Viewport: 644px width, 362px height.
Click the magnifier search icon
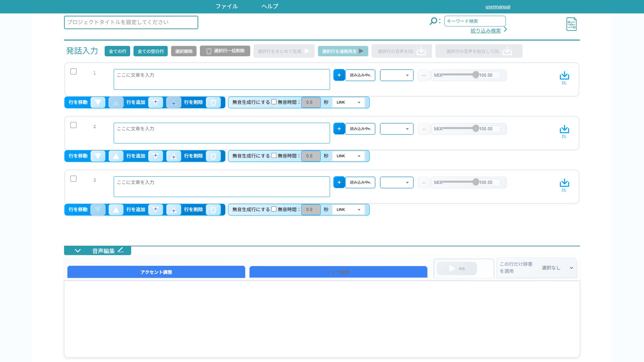tap(433, 21)
